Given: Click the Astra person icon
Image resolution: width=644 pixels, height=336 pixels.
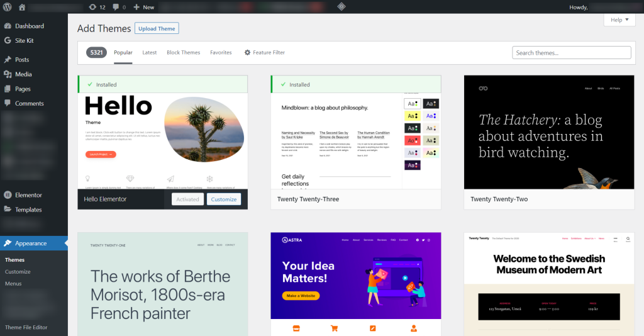Looking at the screenshot, I should (414, 328).
